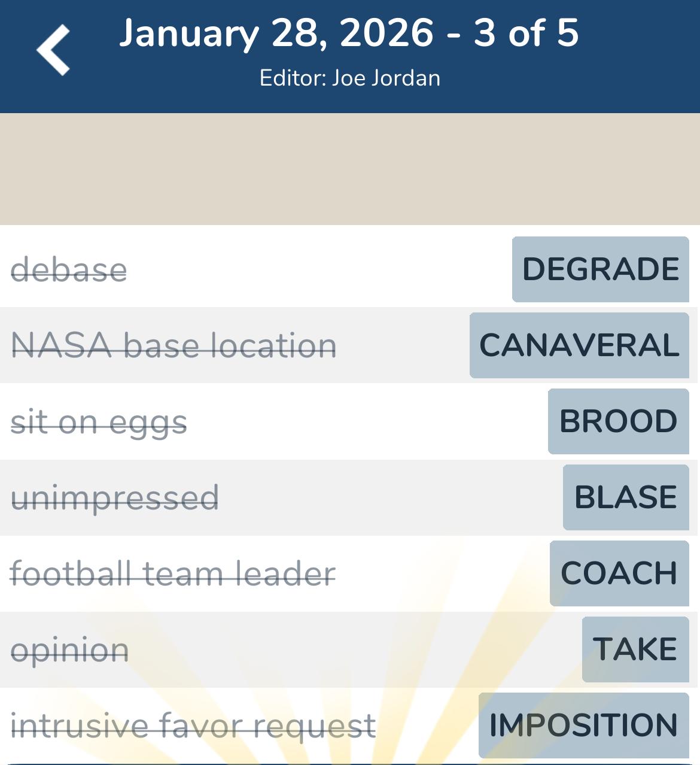Select the TAKE answer tile
This screenshot has width=700, height=765.
[x=635, y=649]
